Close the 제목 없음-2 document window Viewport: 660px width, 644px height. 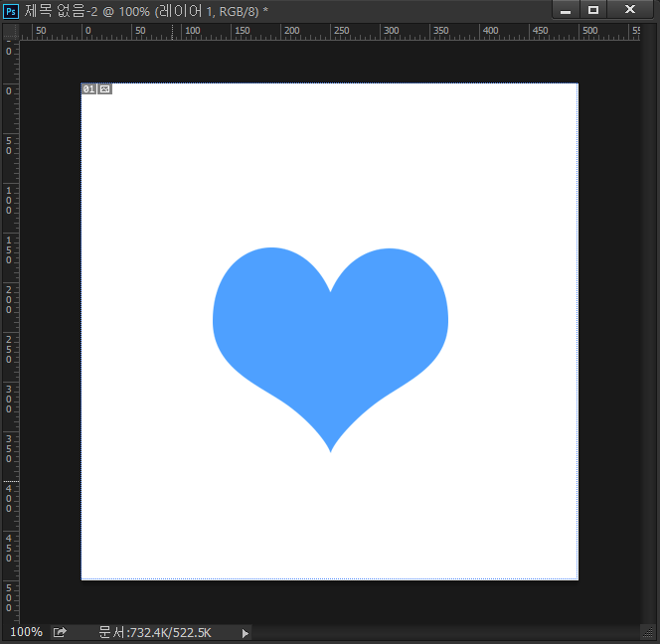[630, 10]
